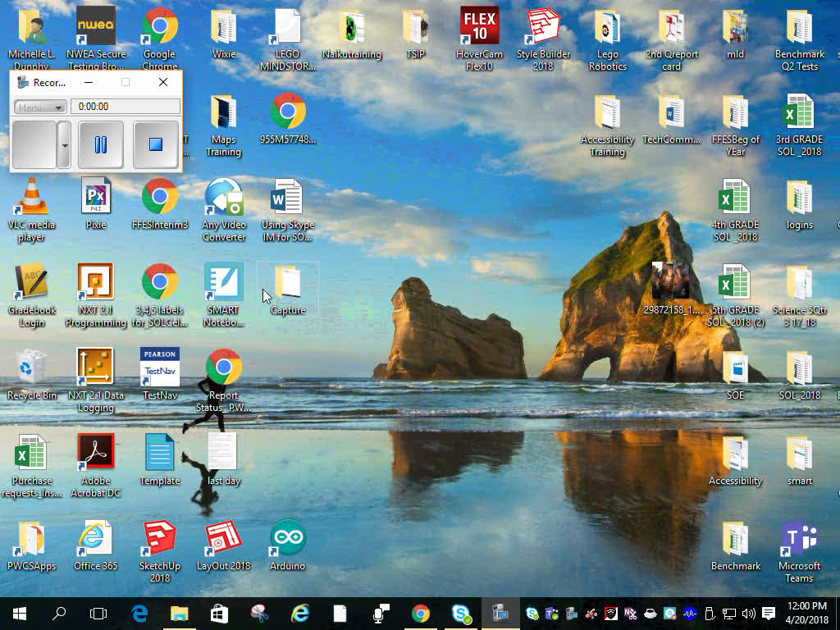Open Task View from the taskbar
This screenshot has height=630, width=840.
click(x=98, y=613)
